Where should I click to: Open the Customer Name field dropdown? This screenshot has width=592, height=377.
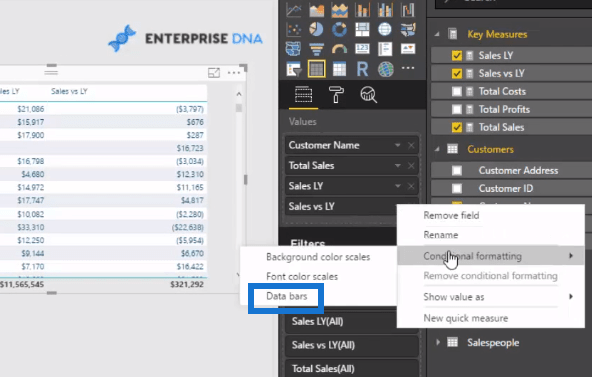pos(398,145)
